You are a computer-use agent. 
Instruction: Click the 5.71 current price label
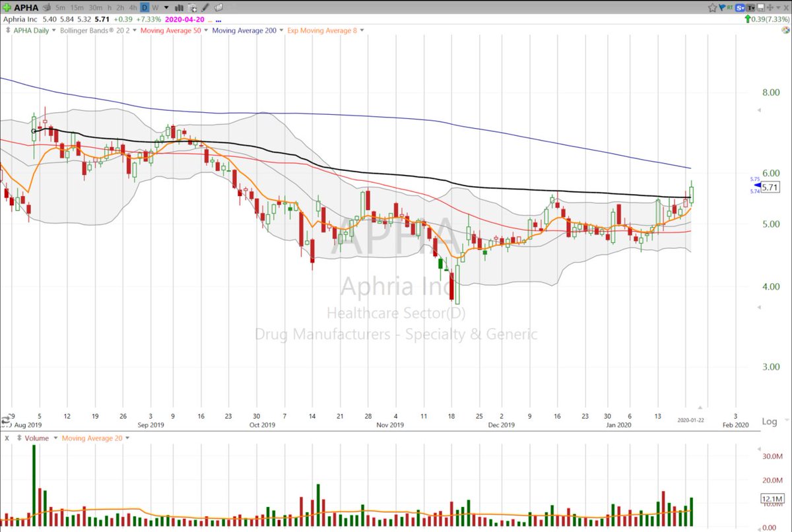point(772,187)
